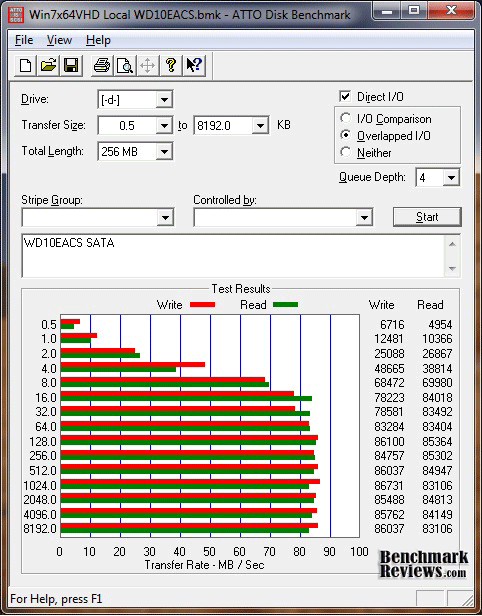Open a benchmark file via folder icon
482x616 pixels.
click(48, 65)
